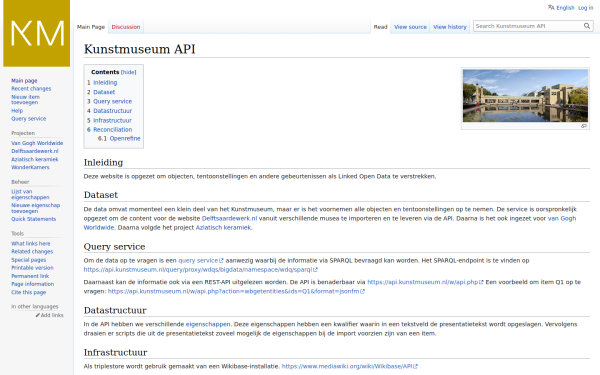This screenshot has width=600, height=375.
Task: Open the Aziatisch keramiek link in the Dataset paragraph
Action: [223, 228]
